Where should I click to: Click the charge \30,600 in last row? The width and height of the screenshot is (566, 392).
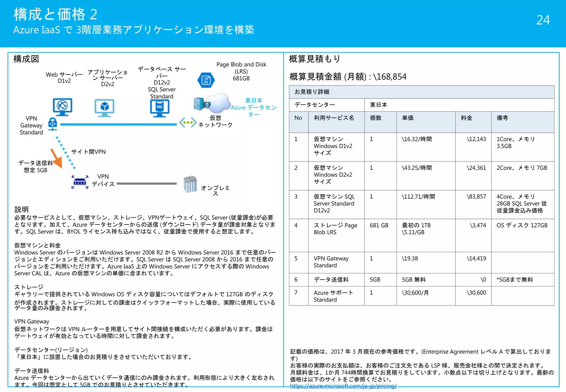pos(476,293)
